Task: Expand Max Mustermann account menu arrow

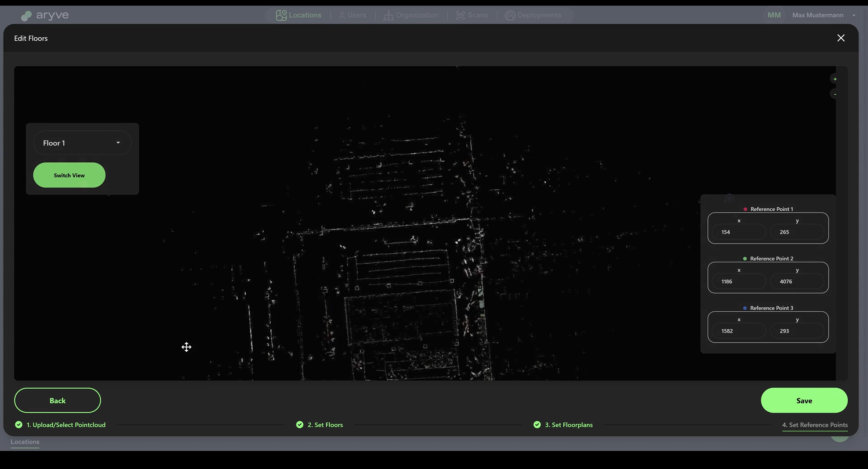Action: [x=854, y=15]
